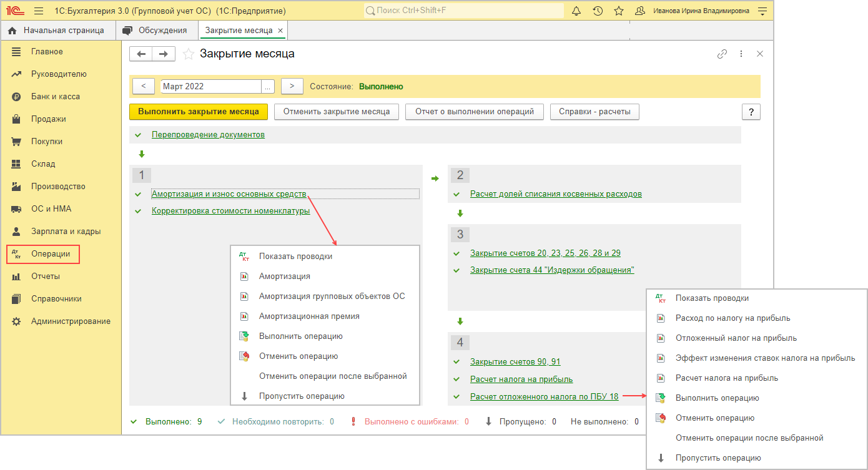
Task: Click Отменить операцию icon in left menu
Action: (244, 356)
